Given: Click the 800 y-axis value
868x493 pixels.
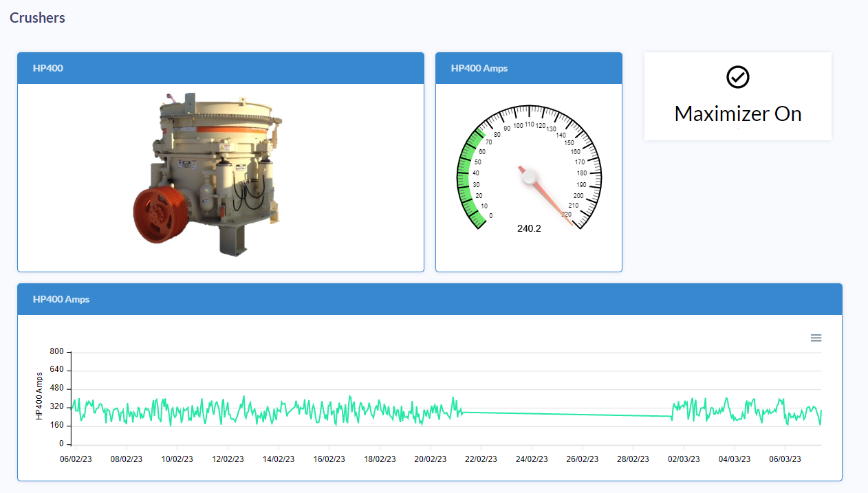Looking at the screenshot, I should 57,351.
